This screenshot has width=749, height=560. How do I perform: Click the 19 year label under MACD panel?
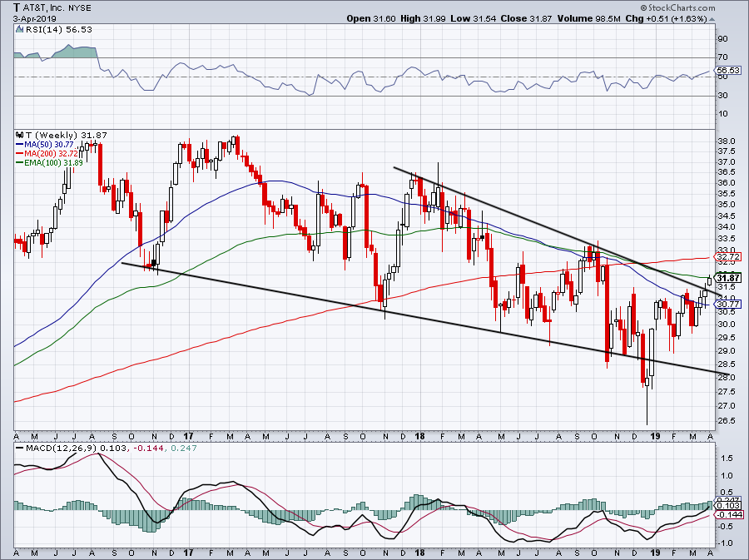[656, 553]
